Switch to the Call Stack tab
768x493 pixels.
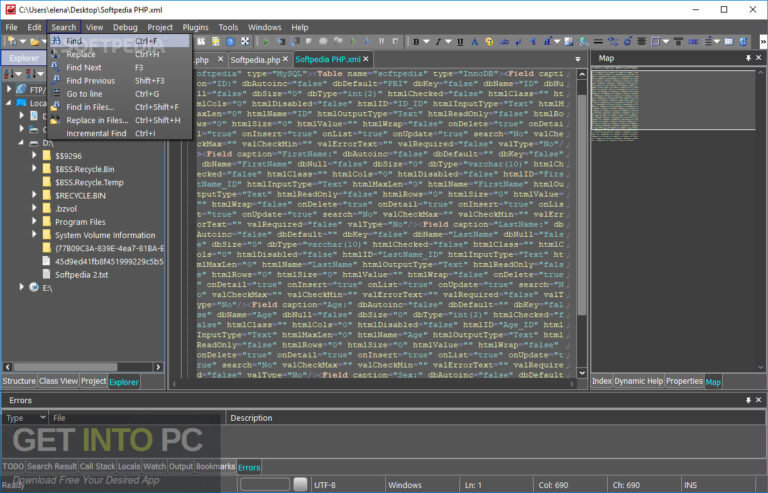point(97,466)
